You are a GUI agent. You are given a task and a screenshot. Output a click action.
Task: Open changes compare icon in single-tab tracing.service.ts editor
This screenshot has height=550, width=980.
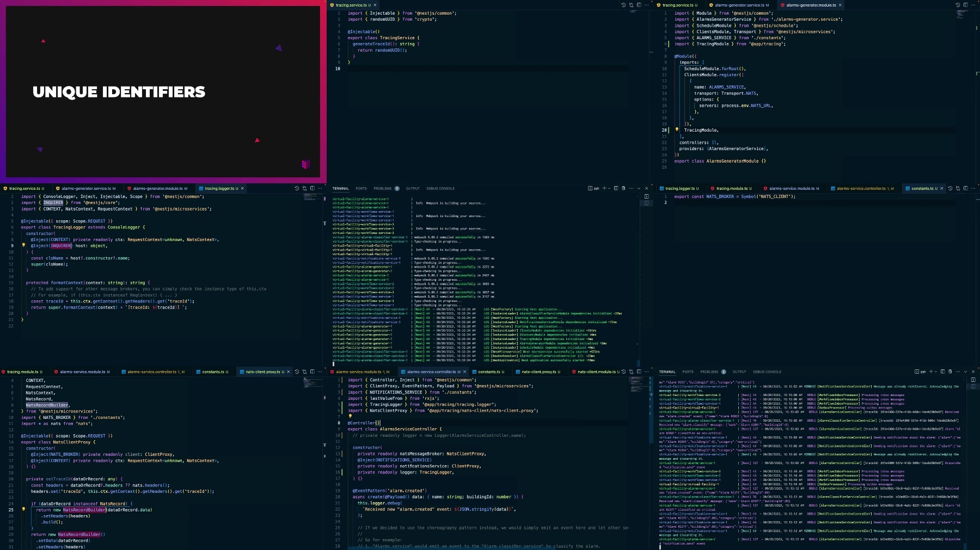631,5
